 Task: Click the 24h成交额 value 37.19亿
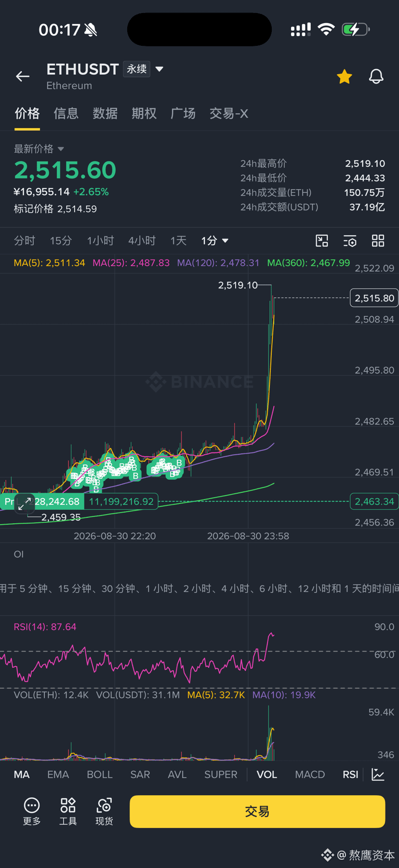pos(367,207)
